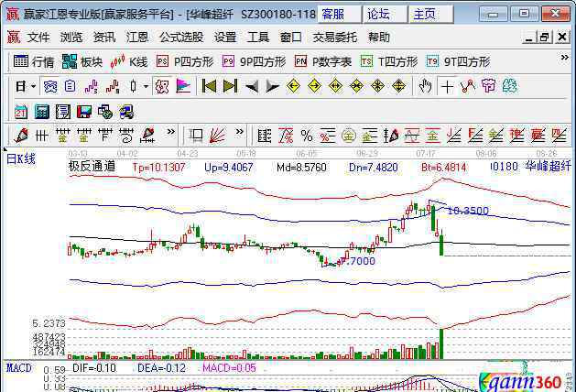Open the notepad list icon
This screenshot has width=576, height=392.
tap(63, 112)
